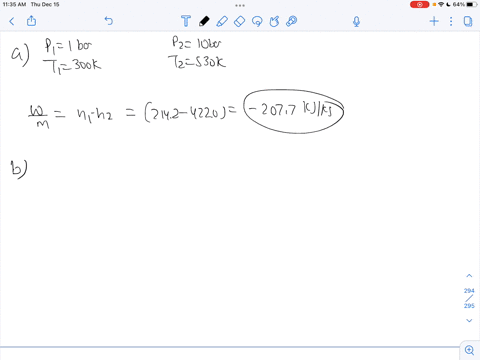Tap the three-dot multitasking handle
Screen dimensions: 480x360
click(x=240, y=5)
